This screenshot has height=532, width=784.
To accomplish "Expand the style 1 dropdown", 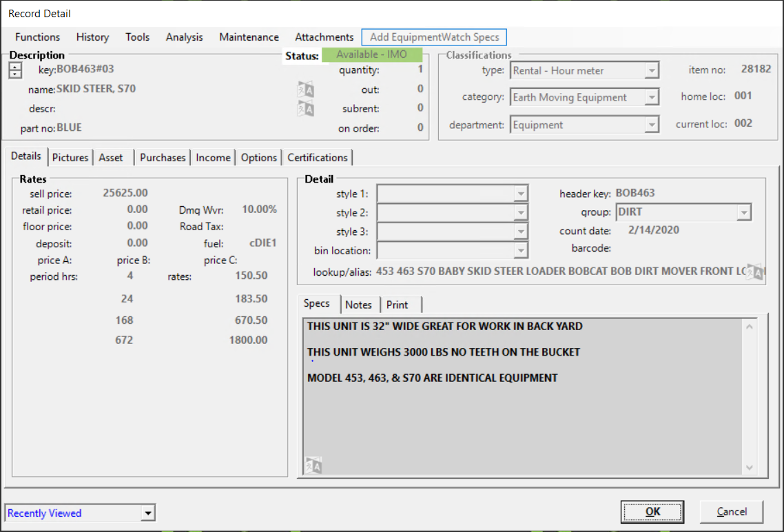I will 522,194.
